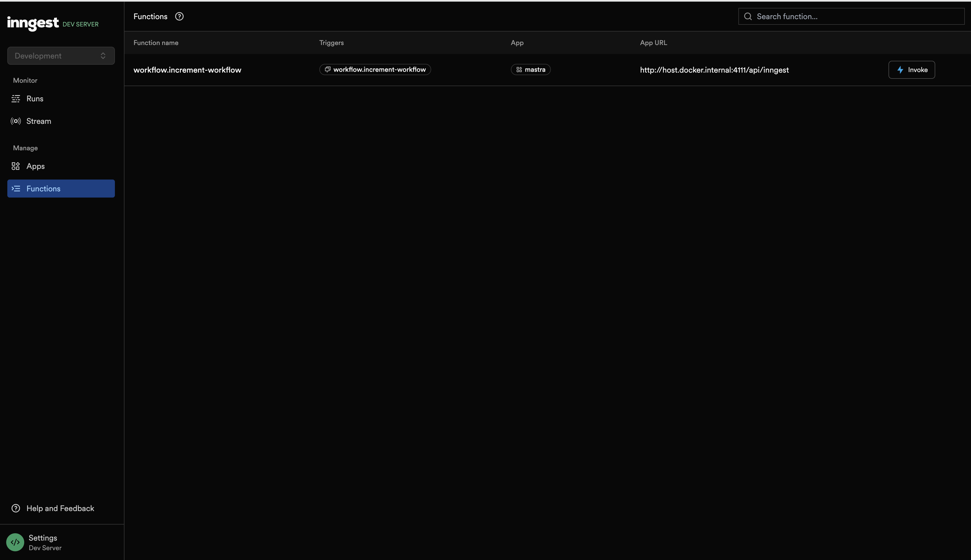
Task: Open the Functions help question-mark icon
Action: [x=179, y=17]
